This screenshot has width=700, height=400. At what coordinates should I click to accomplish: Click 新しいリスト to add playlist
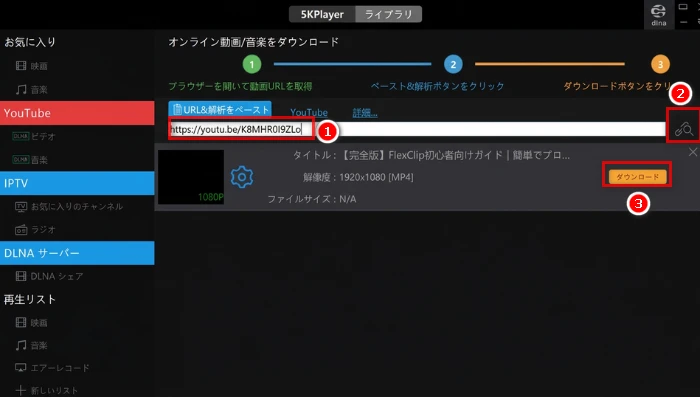click(x=54, y=391)
